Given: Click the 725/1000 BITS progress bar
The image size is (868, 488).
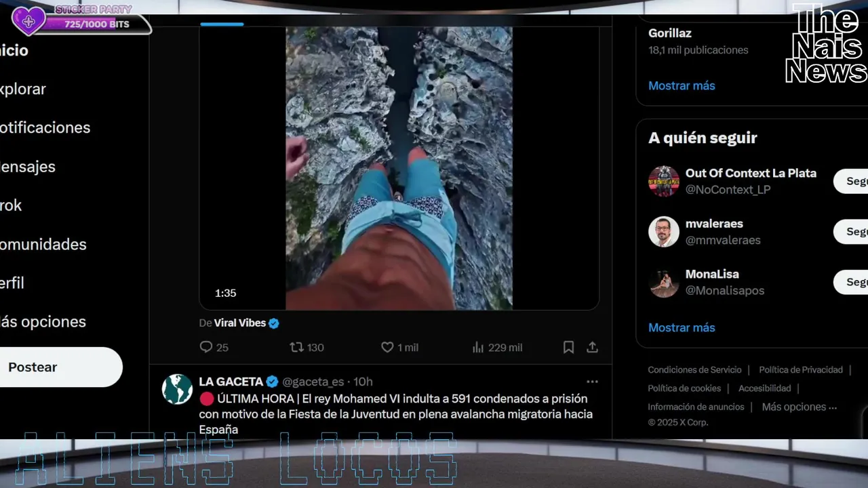Looking at the screenshot, I should (x=97, y=24).
